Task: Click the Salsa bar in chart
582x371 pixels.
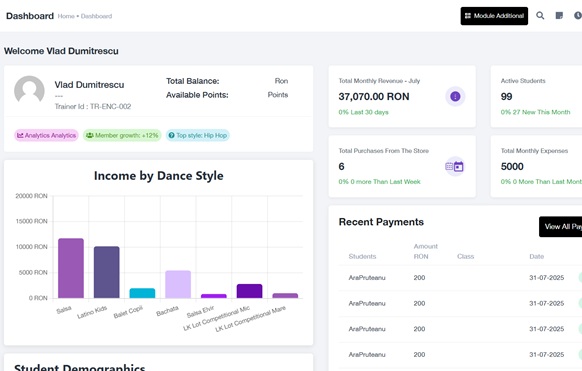Action: (x=71, y=268)
